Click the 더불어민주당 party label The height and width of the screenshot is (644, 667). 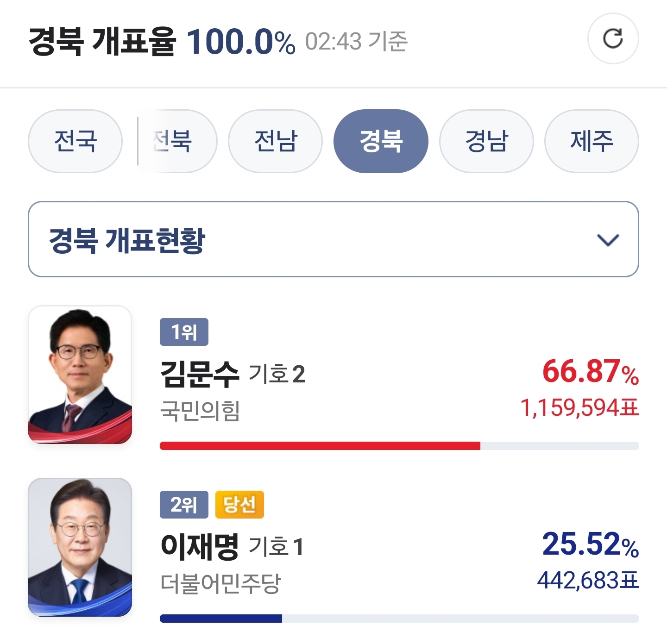(220, 583)
